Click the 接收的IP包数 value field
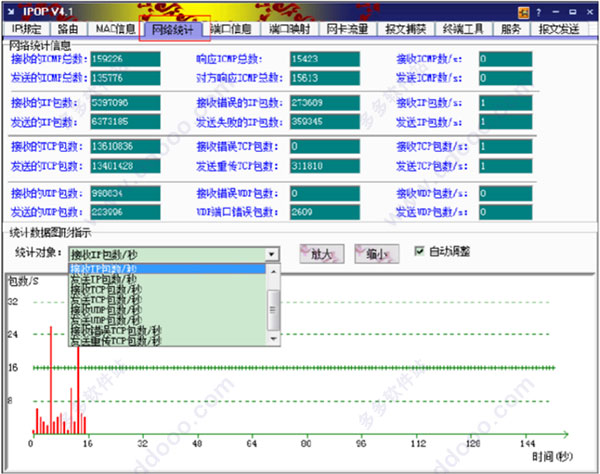Image resolution: width=600 pixels, height=474 pixels. point(125,103)
